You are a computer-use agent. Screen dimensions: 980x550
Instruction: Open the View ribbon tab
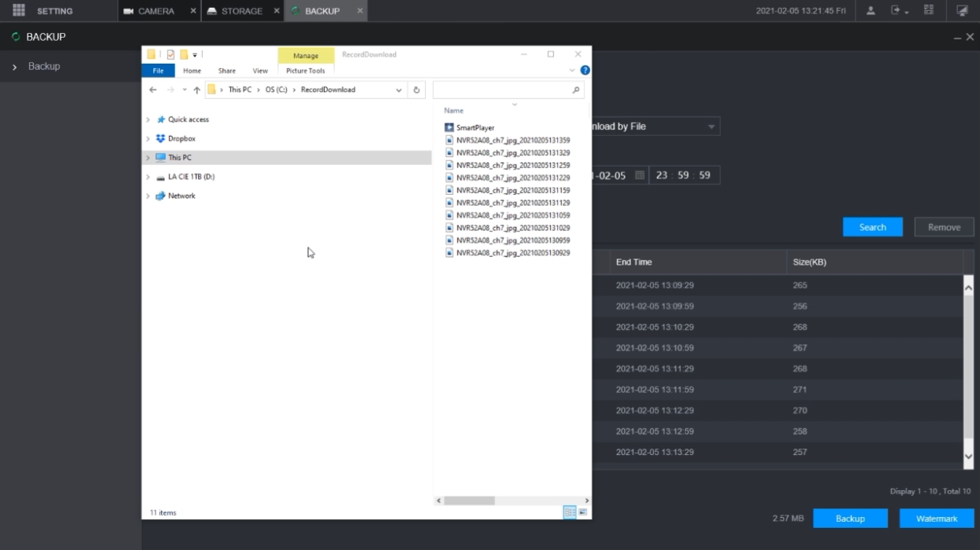(x=260, y=71)
